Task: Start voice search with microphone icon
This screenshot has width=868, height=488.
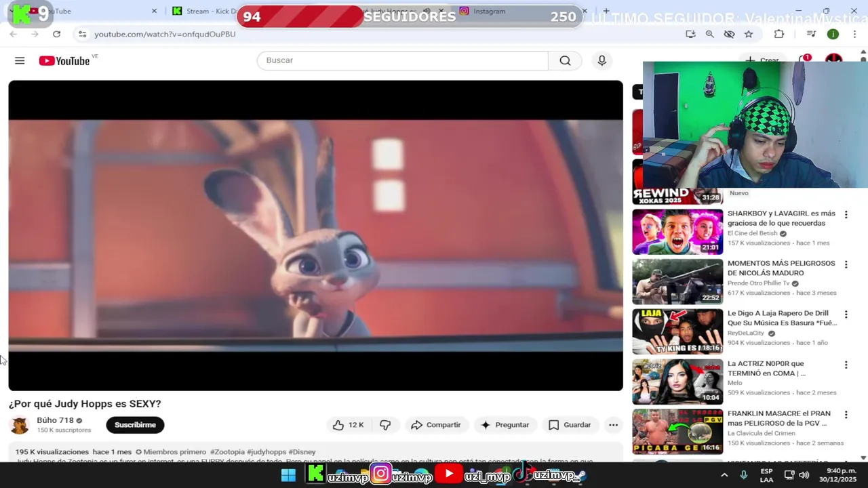Action: click(601, 60)
